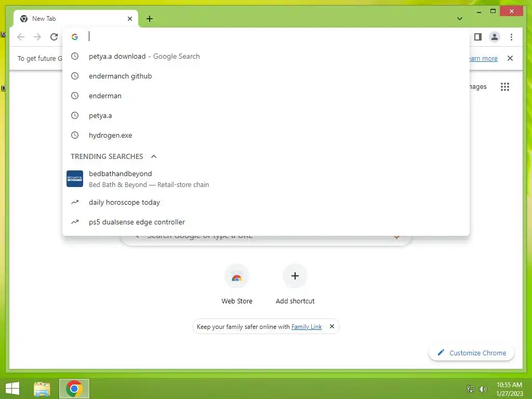Close the New Tab tab
532x399 pixels.
tap(129, 19)
